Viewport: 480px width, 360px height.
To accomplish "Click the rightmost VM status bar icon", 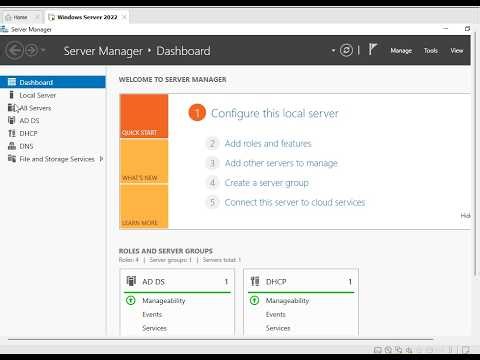I will pos(466,349).
